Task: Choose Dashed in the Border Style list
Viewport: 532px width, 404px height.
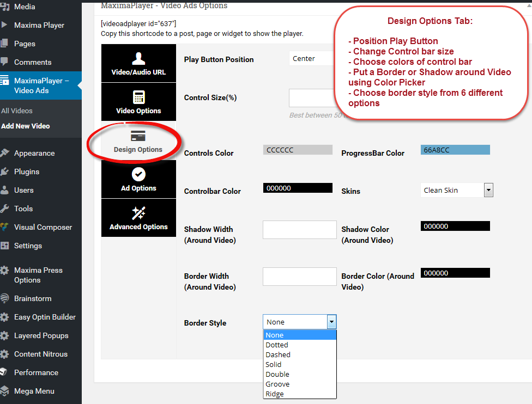Action: click(x=300, y=354)
